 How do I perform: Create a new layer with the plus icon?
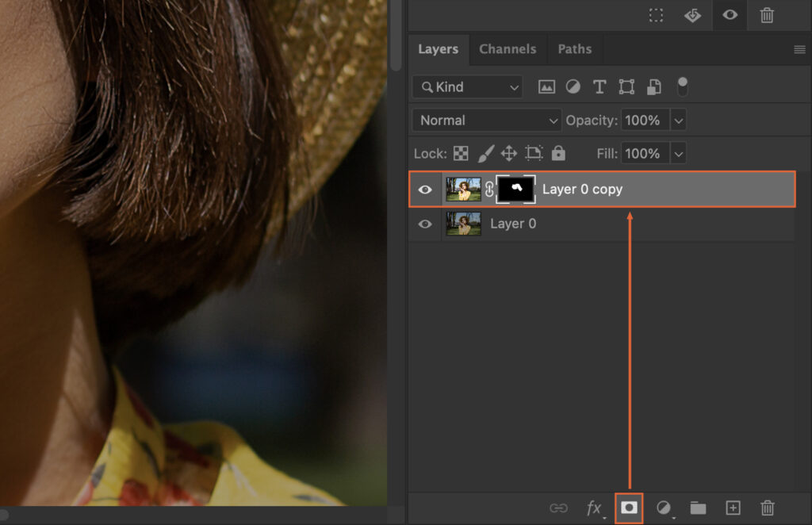point(733,508)
